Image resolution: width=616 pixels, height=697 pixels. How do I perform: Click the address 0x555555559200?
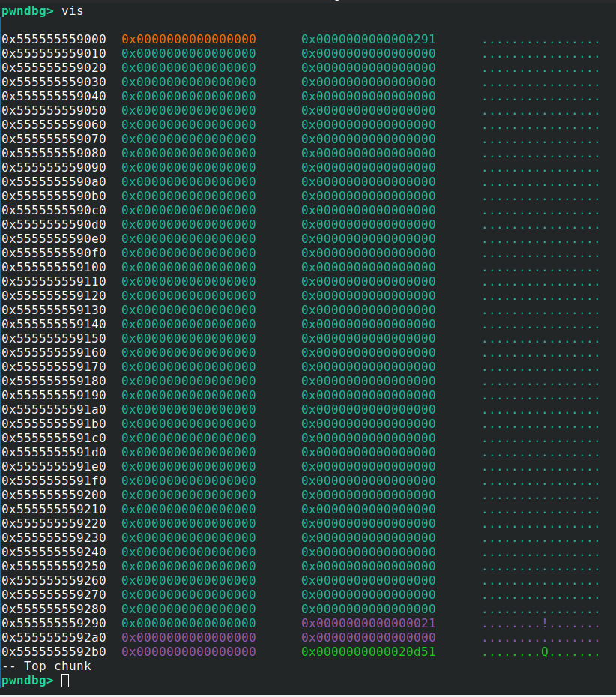[x=54, y=495]
